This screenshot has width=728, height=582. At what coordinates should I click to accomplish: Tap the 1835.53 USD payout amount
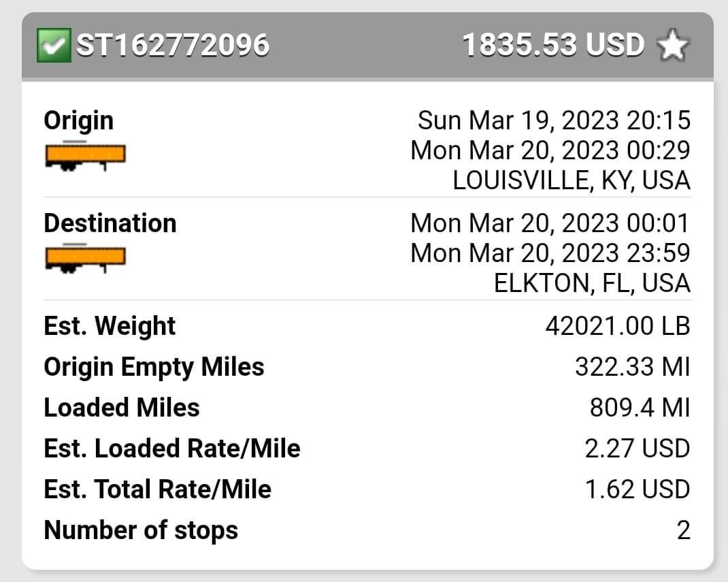coord(553,45)
